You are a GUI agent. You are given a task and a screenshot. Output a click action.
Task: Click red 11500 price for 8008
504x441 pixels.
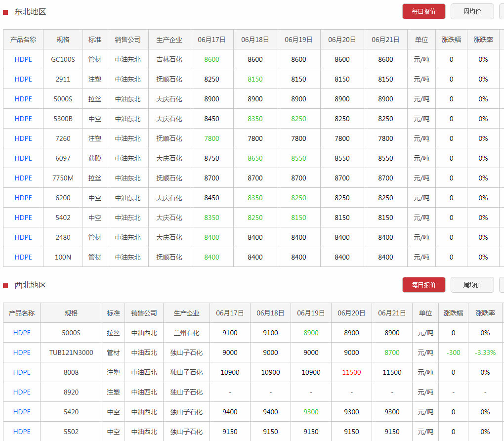351,372
